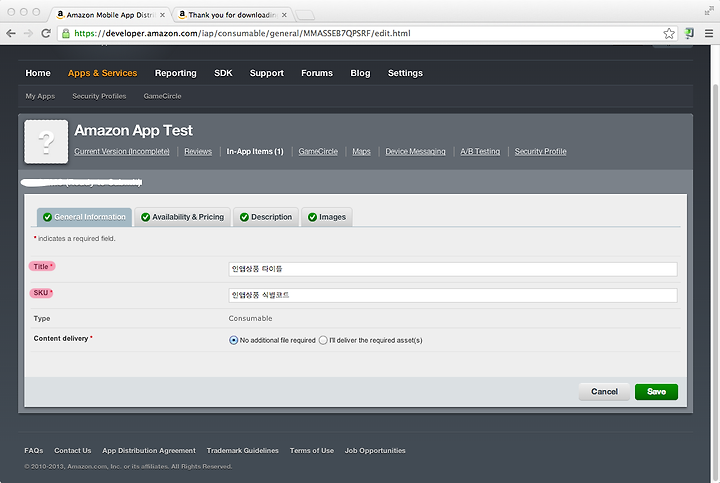Click the SKU input field

click(453, 295)
